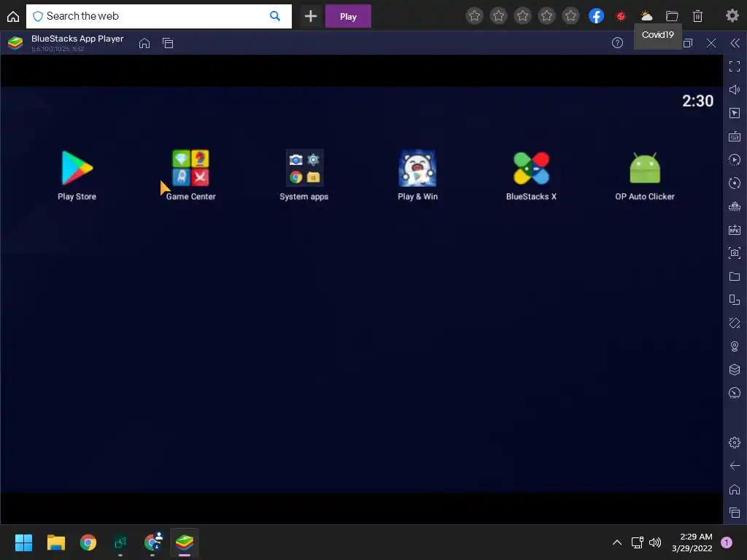
Task: Open the taskbar clock showing 2:29 AM
Action: tap(692, 542)
